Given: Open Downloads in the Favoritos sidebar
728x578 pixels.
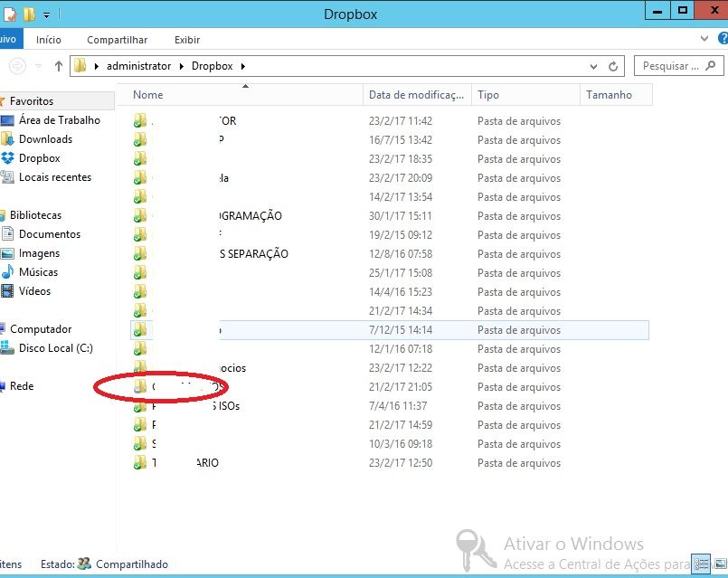Looking at the screenshot, I should pos(45,139).
